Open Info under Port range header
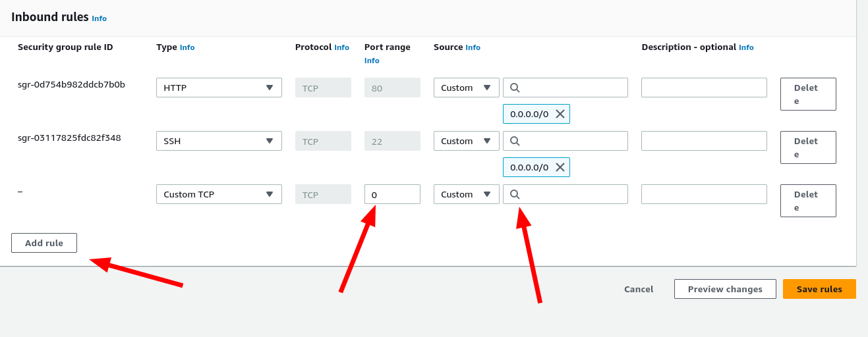 coord(372,61)
